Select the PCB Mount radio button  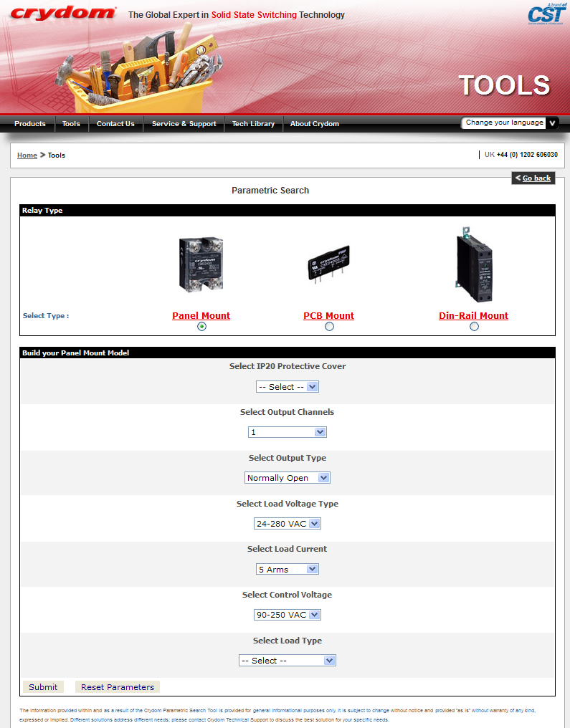329,327
